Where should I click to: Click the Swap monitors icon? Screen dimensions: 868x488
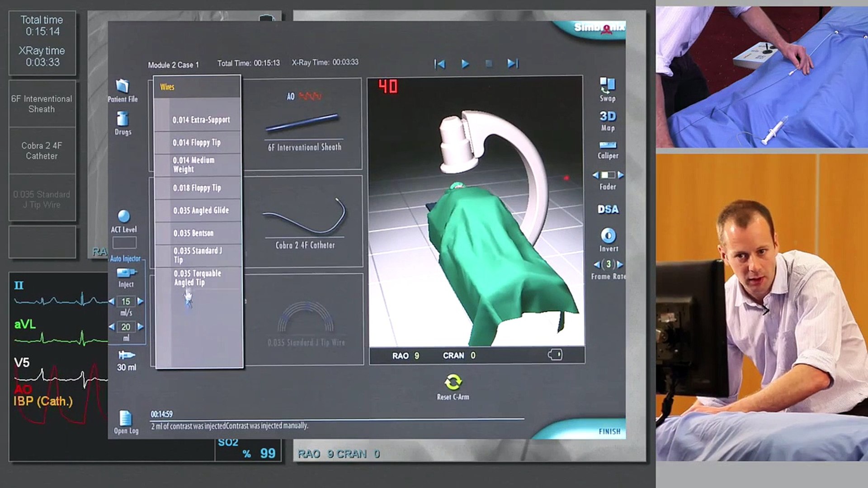pyautogui.click(x=607, y=84)
